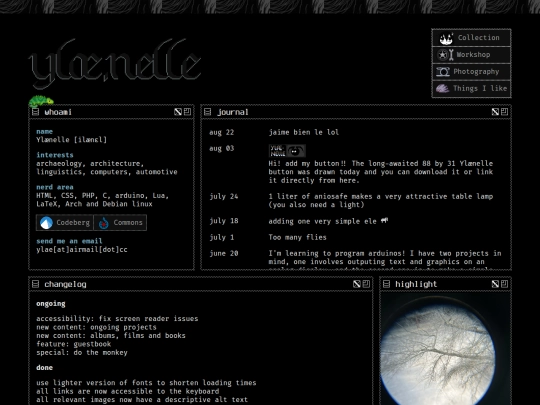This screenshot has width=540, height=405.
Task: Click the Codeberg mountain logo icon
Action: (46, 223)
